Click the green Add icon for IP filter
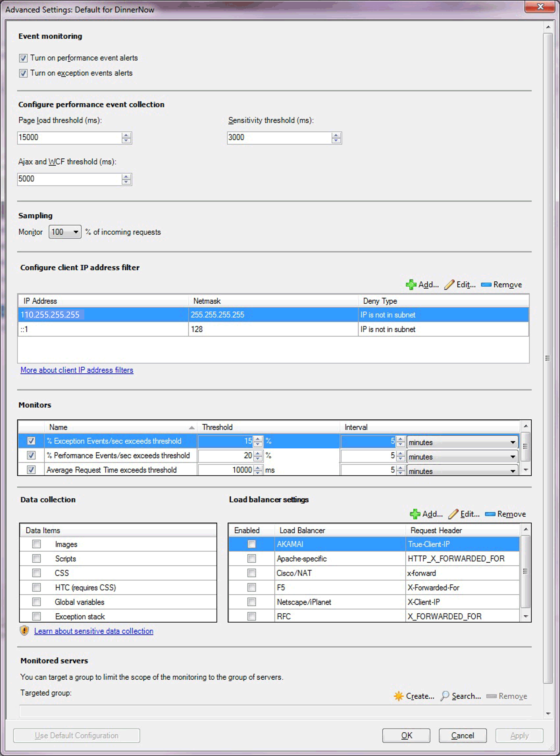This screenshot has height=756, width=560. (411, 284)
